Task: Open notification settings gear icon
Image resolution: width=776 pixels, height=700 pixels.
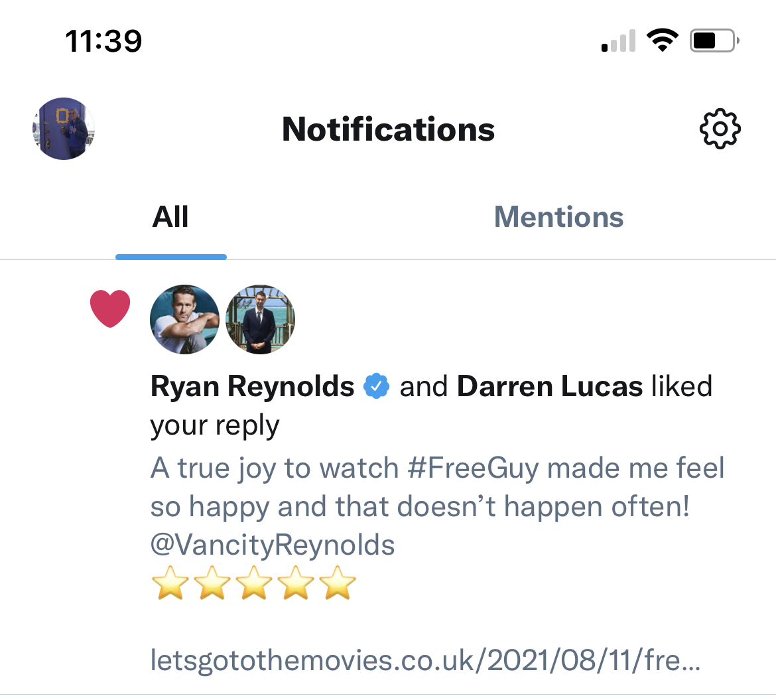Action: pos(720,129)
